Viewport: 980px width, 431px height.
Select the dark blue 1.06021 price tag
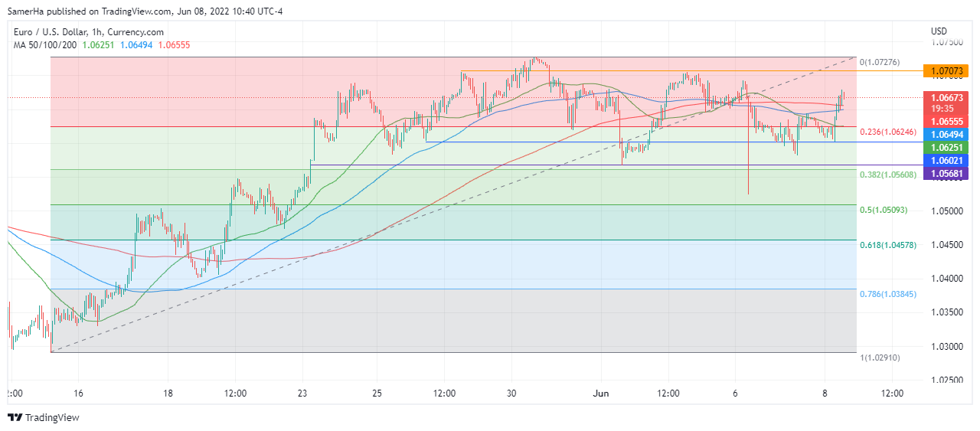(x=947, y=160)
